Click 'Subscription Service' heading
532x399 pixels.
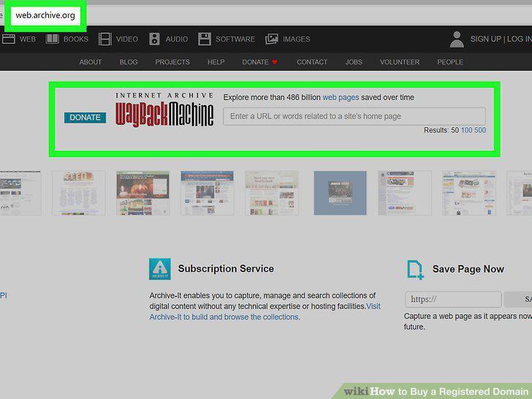tap(226, 269)
